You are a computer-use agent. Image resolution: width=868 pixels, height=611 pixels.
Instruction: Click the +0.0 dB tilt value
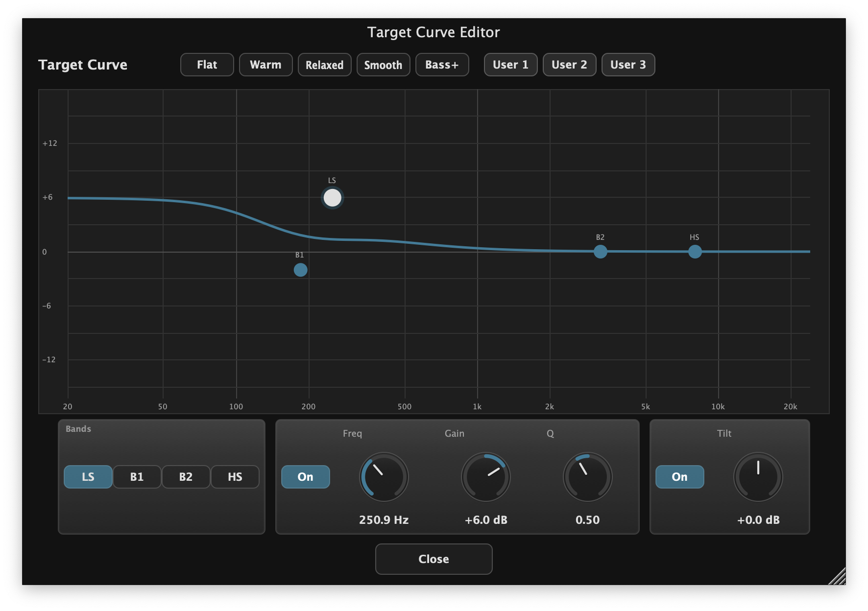[x=758, y=520]
